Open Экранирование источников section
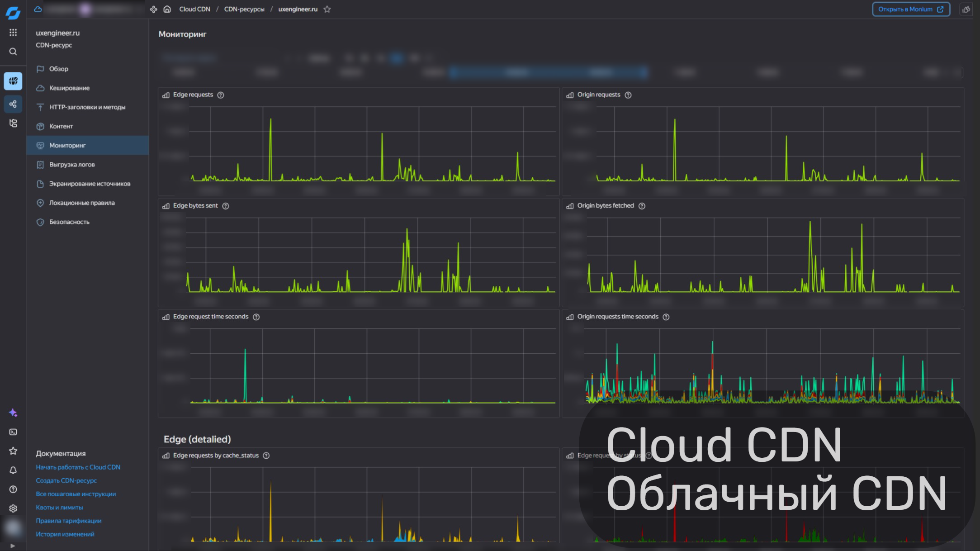Screen dimensions: 980x551 (x=88, y=184)
